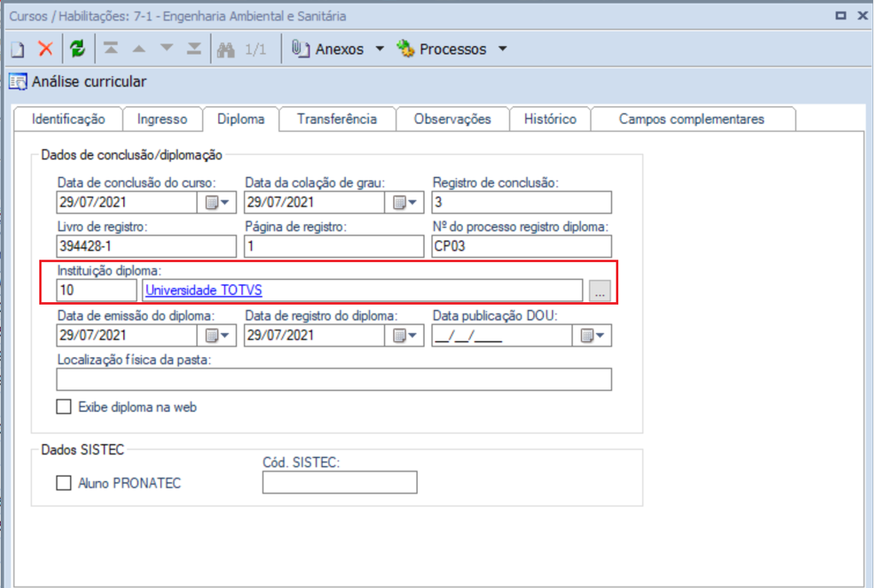Click Data de conclusão do curso field
Viewport: 874px width, 588px height.
127,202
